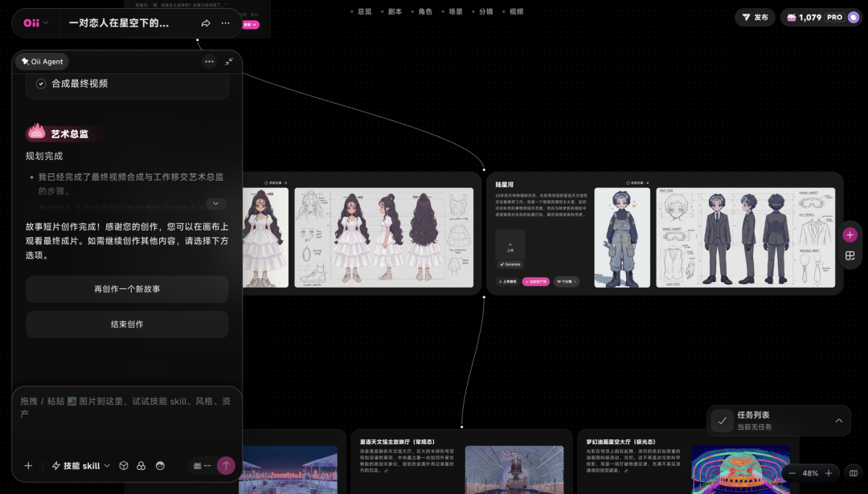Open the map view icon beside zoom

tap(854, 473)
